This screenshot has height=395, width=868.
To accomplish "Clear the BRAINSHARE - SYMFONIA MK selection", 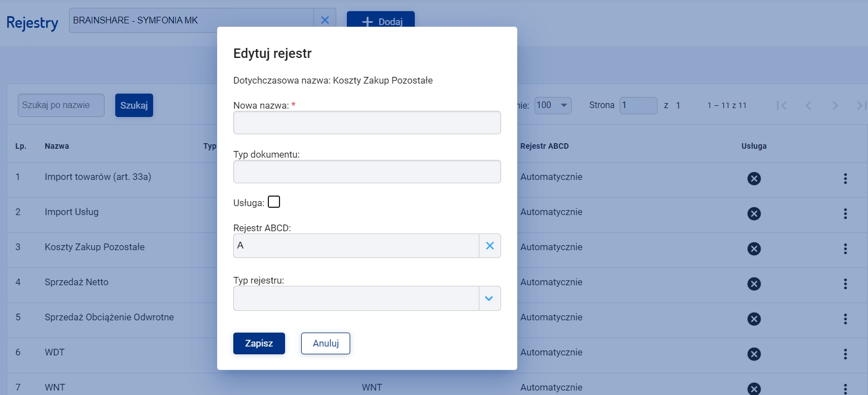I will 325,20.
